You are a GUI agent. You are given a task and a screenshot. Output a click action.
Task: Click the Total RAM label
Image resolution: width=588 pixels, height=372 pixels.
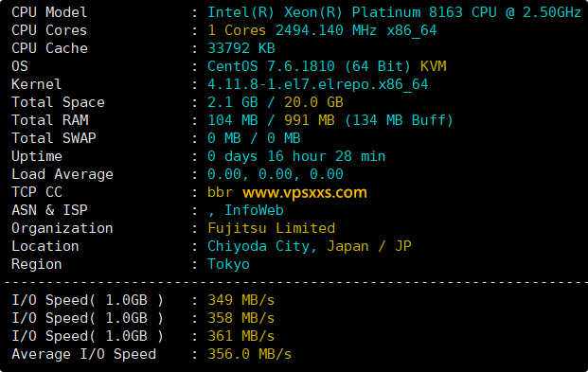click(x=50, y=120)
